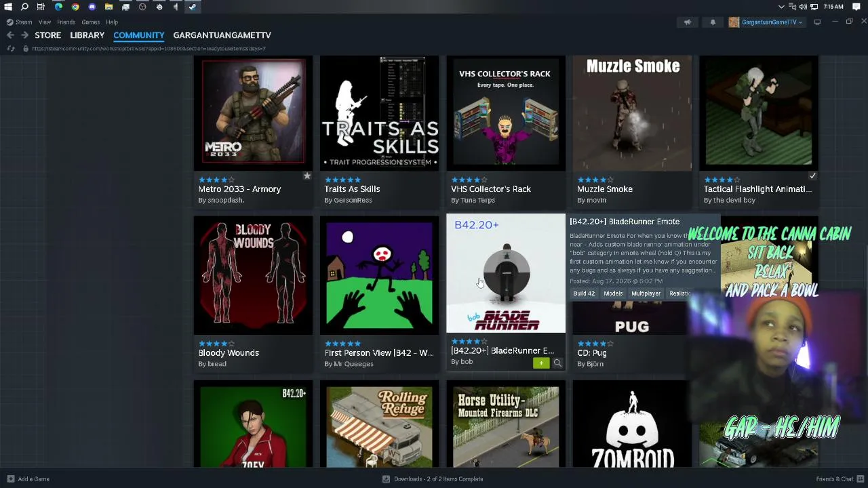Viewport: 868px width, 488px height.
Task: Subscribe to BladeRunner Emote with green plus
Action: click(x=541, y=363)
